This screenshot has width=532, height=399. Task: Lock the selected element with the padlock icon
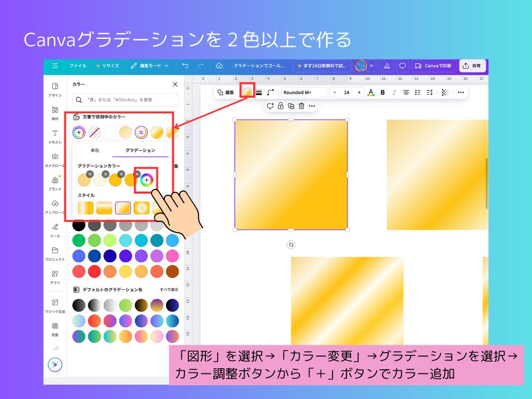pyautogui.click(x=280, y=106)
